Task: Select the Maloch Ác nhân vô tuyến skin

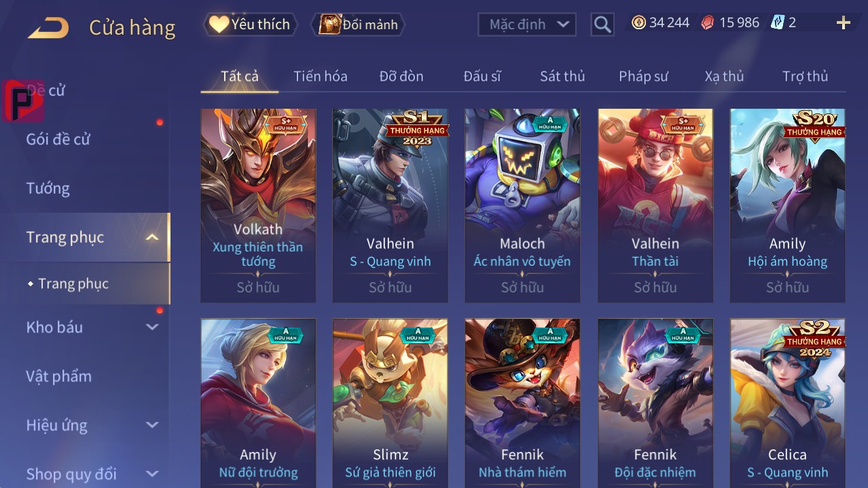Action: 522,205
